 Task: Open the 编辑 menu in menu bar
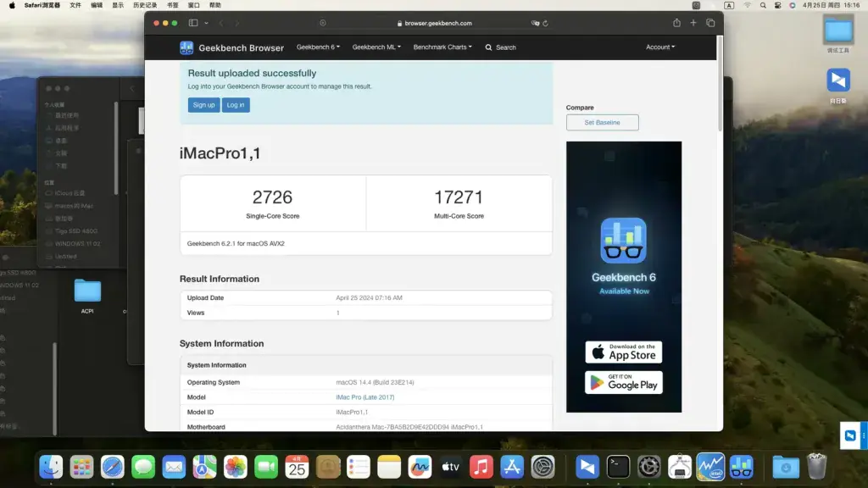click(97, 5)
